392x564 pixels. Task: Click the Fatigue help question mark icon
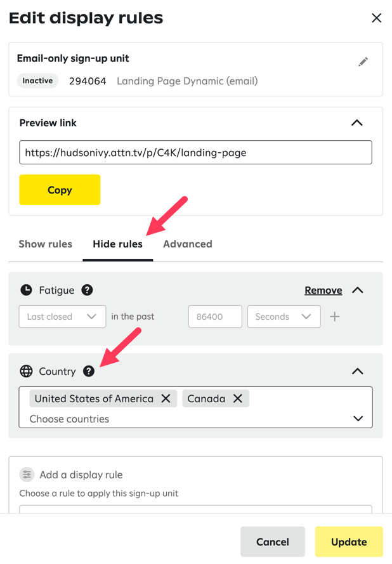point(88,290)
